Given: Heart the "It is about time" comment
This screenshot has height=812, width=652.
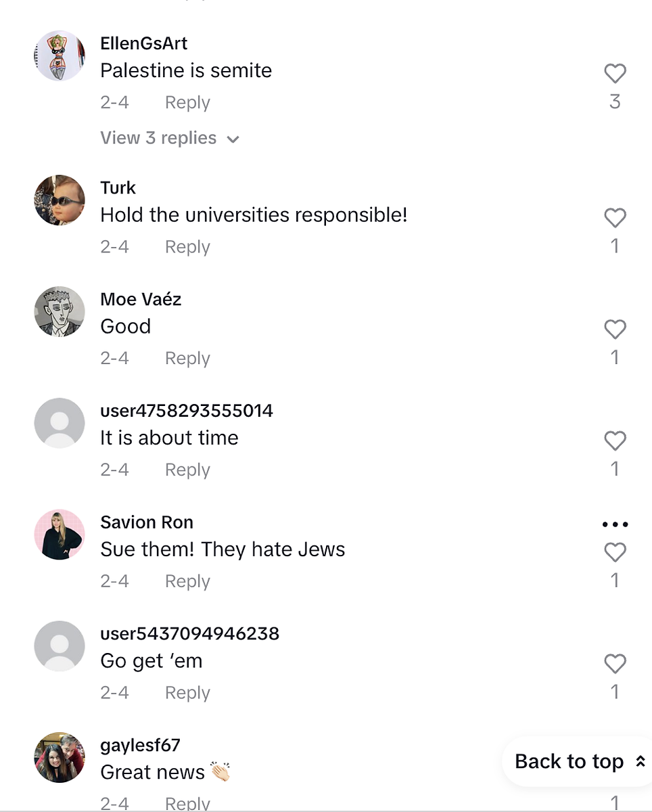Looking at the screenshot, I should tap(615, 441).
